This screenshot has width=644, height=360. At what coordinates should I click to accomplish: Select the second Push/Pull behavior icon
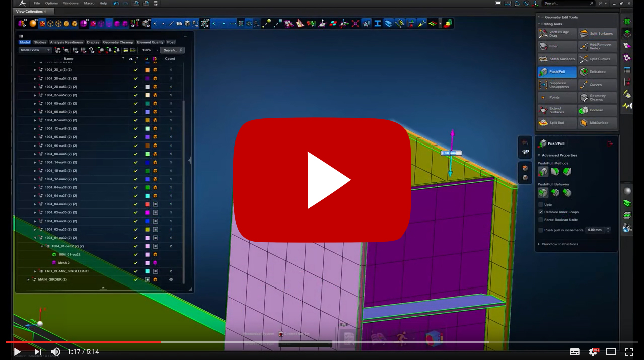tap(555, 193)
